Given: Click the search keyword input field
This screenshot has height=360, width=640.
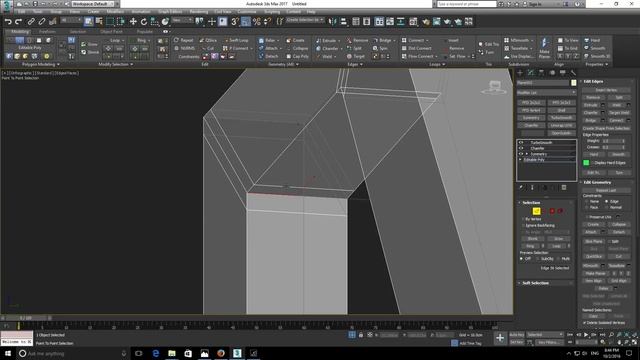Looking at the screenshot, I should coord(467,4).
